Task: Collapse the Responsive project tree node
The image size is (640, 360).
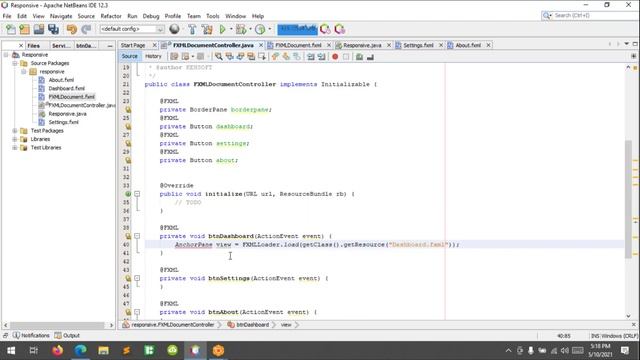Action: pyautogui.click(x=6, y=55)
